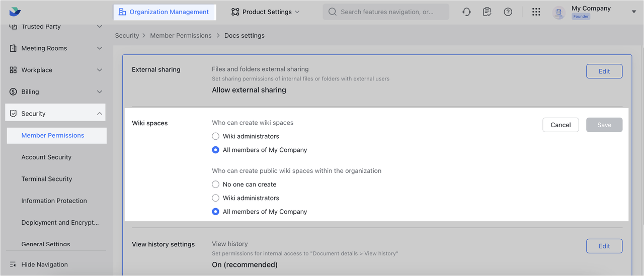Image resolution: width=644 pixels, height=276 pixels.
Task: Click the On (recommended) text
Action: [x=245, y=264]
